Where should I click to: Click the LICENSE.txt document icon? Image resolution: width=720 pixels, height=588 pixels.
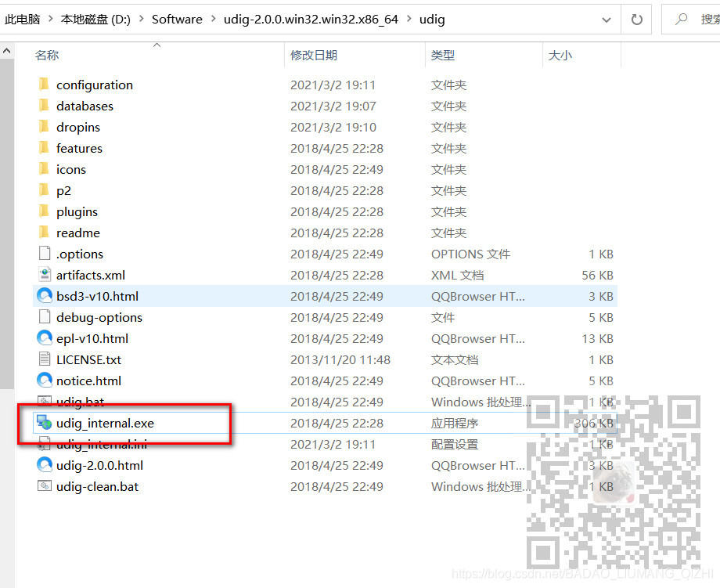pyautogui.click(x=45, y=359)
